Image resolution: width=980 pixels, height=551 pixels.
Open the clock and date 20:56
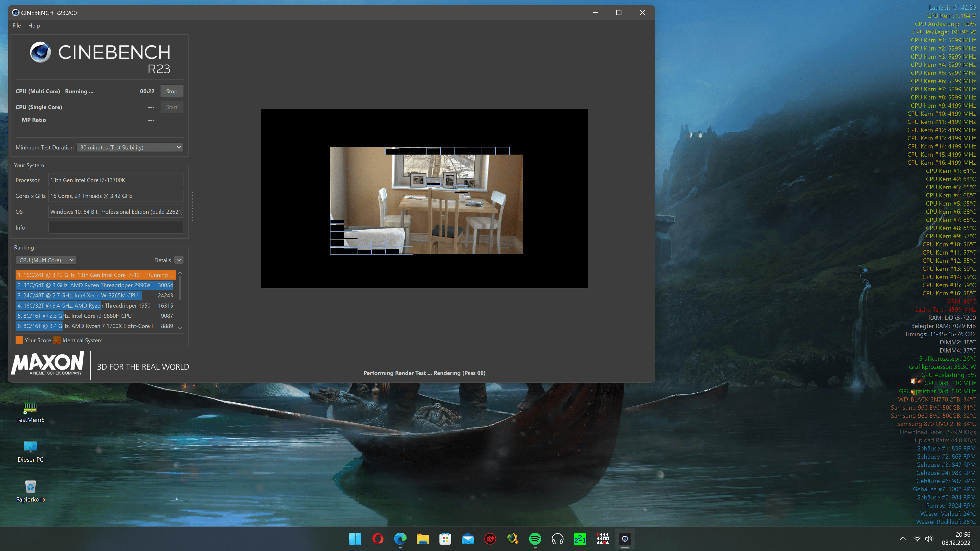(956, 539)
